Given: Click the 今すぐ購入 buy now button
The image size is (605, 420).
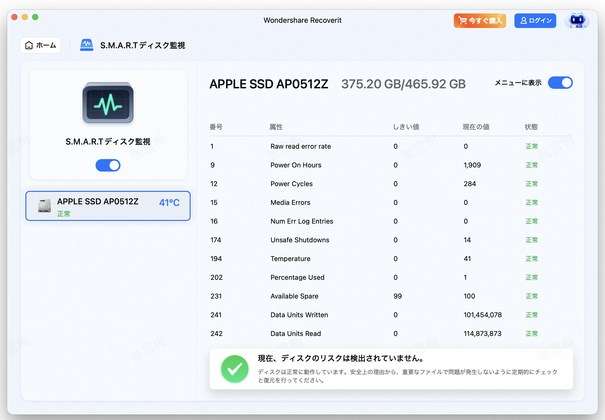Looking at the screenshot, I should tap(479, 20).
